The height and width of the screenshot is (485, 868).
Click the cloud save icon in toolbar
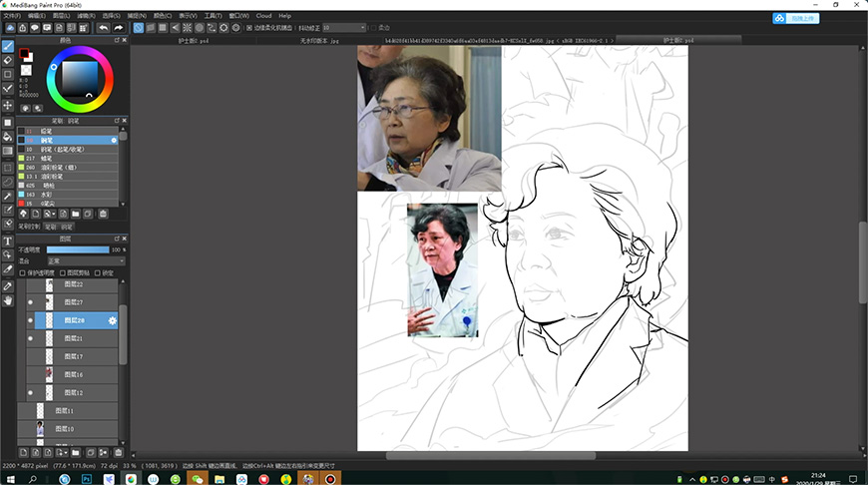pos(11,28)
